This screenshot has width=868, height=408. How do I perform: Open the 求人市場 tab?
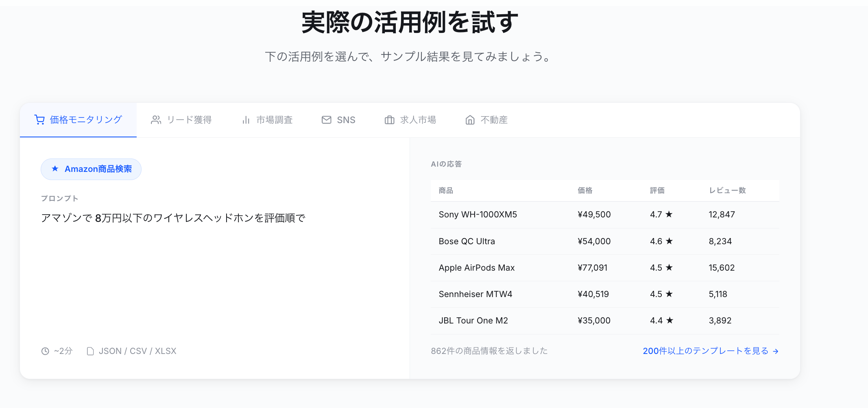pyautogui.click(x=410, y=120)
